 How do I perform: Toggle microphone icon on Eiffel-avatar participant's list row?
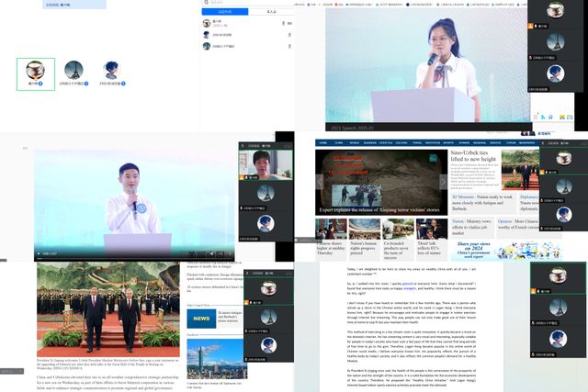[x=289, y=46]
